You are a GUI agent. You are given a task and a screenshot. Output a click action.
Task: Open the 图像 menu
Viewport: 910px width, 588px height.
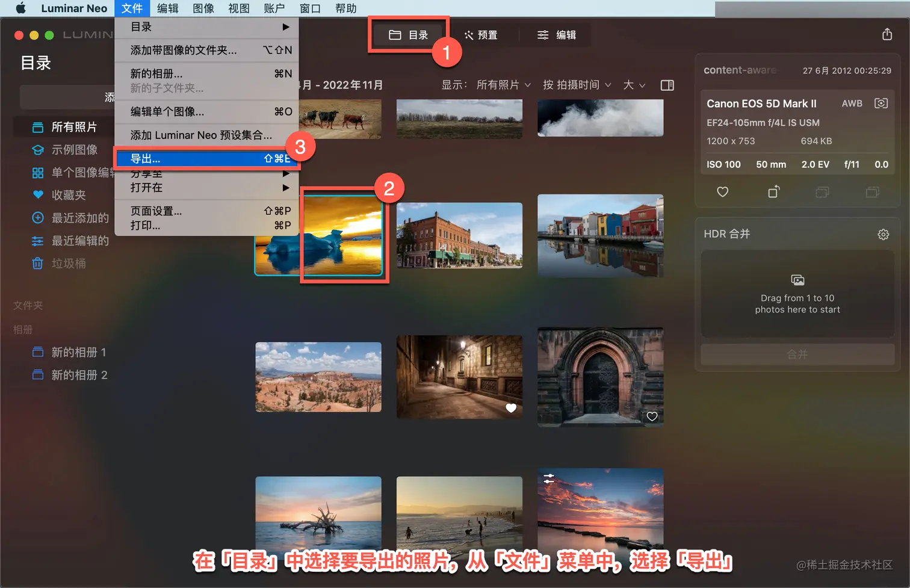pos(203,8)
